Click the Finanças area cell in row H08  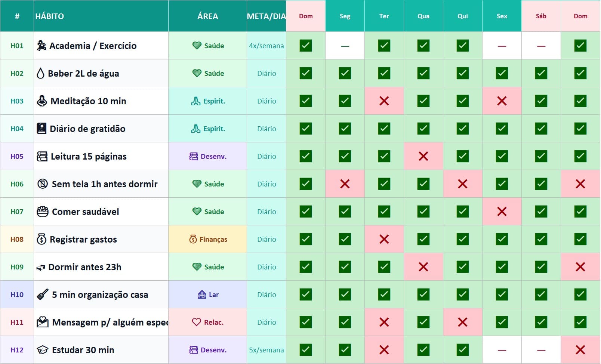[x=207, y=239]
